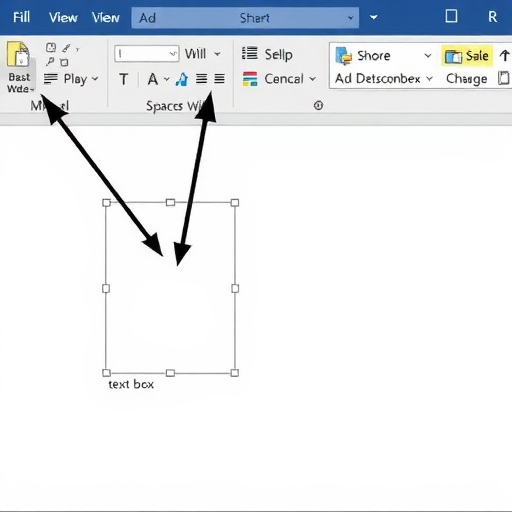Screen dimensions: 512x512
Task: Click the small brush icon next to clipboard
Action: click(x=66, y=48)
